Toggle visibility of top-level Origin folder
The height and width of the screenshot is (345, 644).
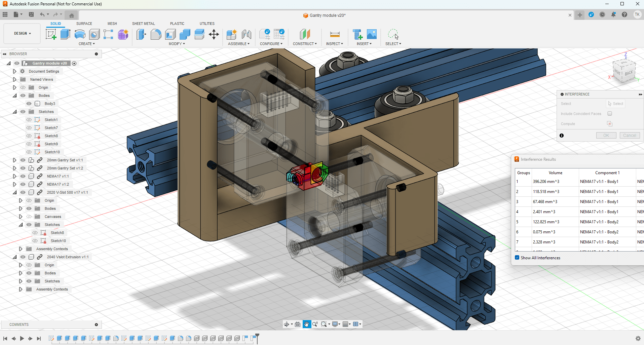coord(23,87)
